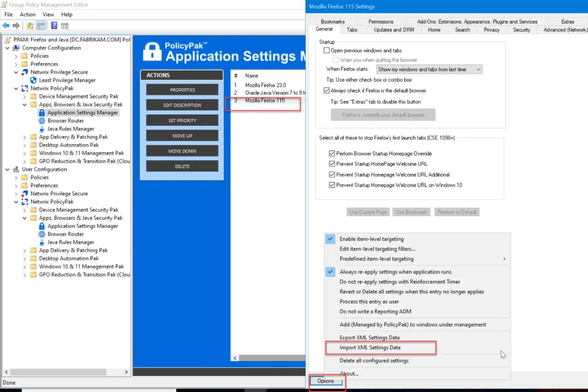
Task: Toggle the 'Enable item-level targeting' checkmark
Action: [331, 239]
